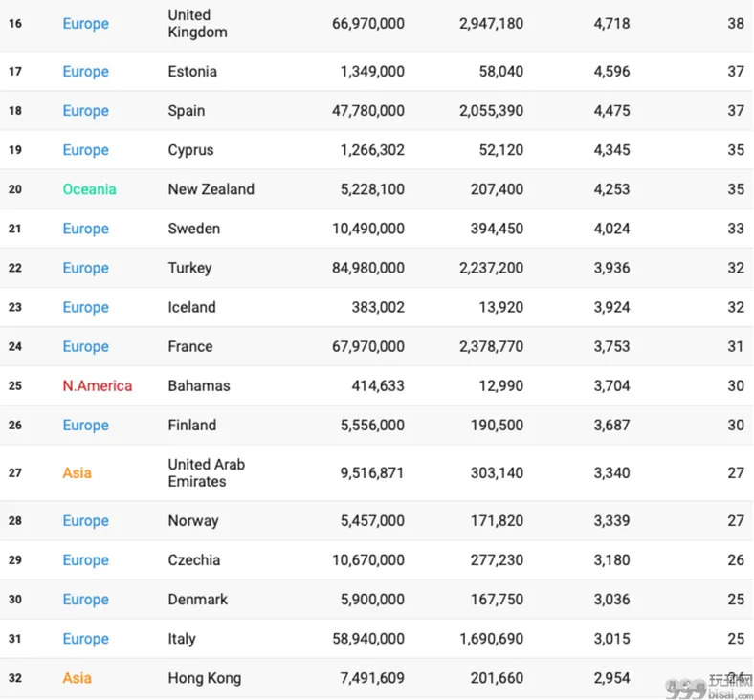Select the country name Sweden
754x700 pixels.
194,229
